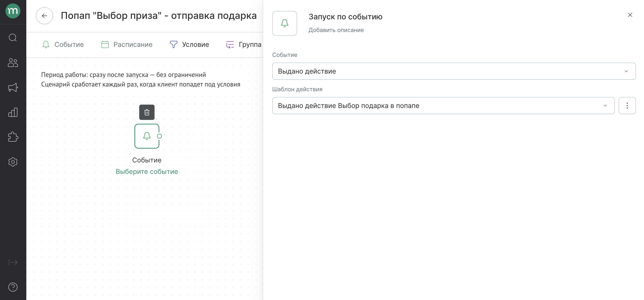Open the settings gear icon
This screenshot has width=644, height=300.
tap(13, 162)
